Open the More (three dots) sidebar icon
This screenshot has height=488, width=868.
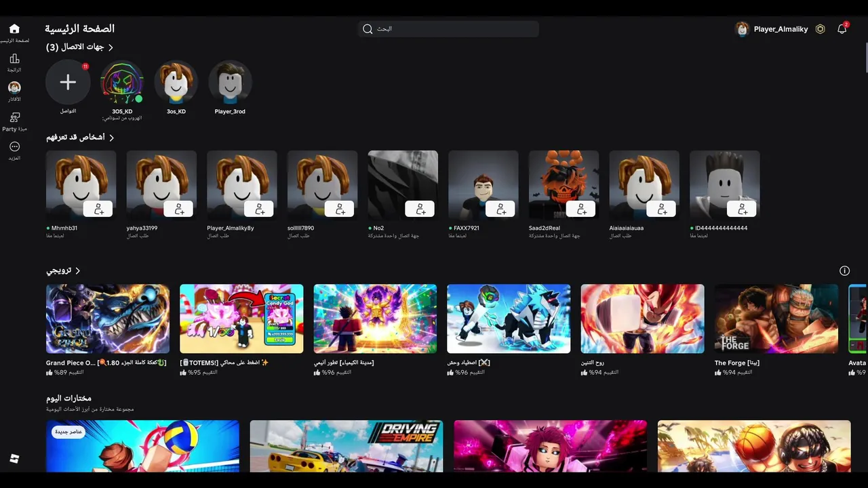coord(14,146)
